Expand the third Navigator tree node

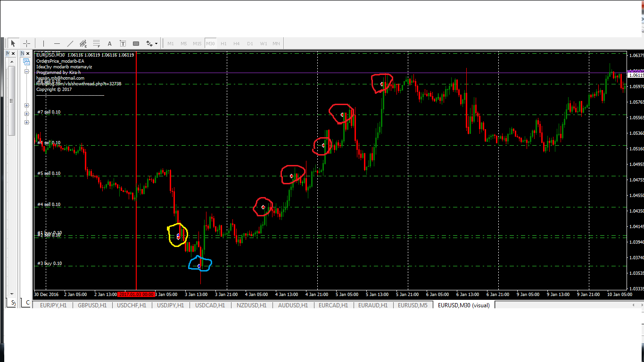[27, 114]
